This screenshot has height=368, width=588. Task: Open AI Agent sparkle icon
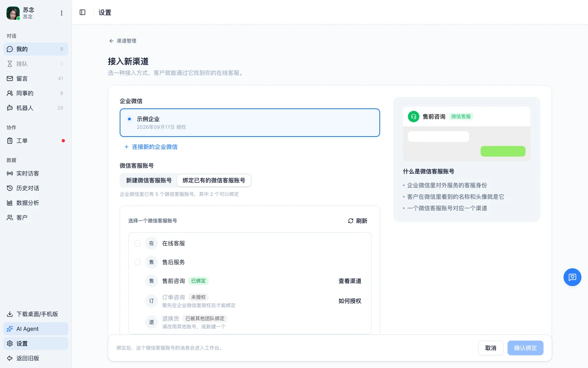click(10, 329)
